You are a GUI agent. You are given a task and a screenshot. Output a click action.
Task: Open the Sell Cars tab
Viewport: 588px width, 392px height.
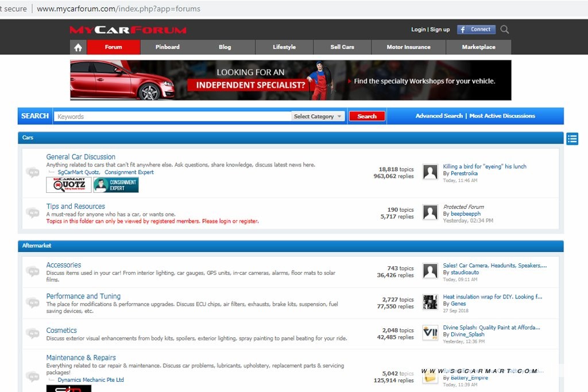click(342, 47)
